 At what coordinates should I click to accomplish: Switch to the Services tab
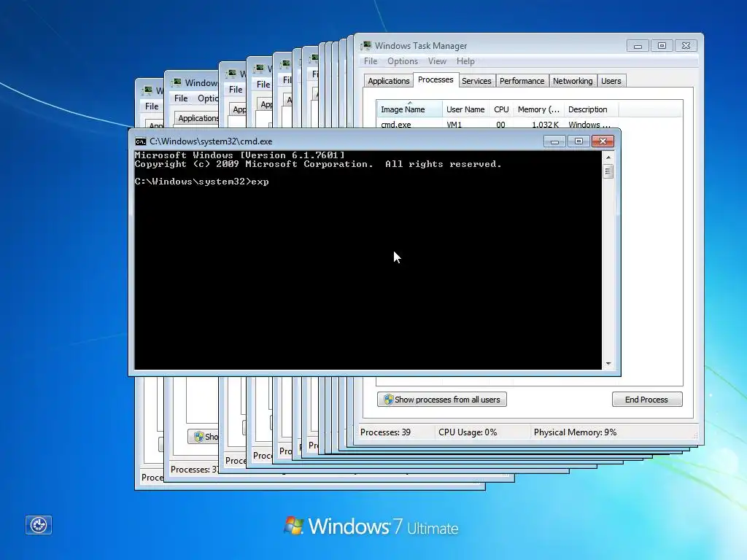click(x=476, y=81)
